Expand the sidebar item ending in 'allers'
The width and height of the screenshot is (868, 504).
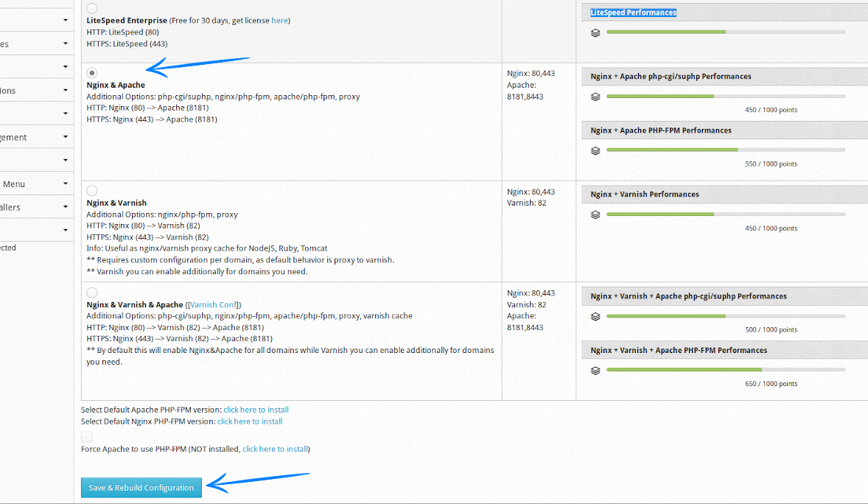(x=35, y=207)
